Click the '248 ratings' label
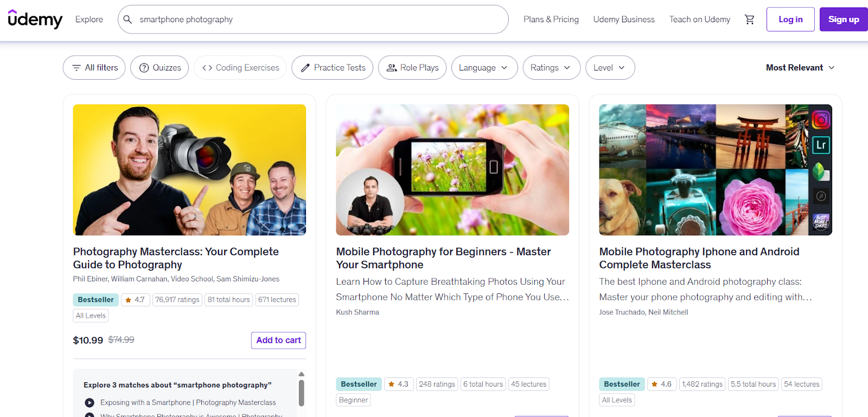The height and width of the screenshot is (417, 868). pyautogui.click(x=437, y=384)
